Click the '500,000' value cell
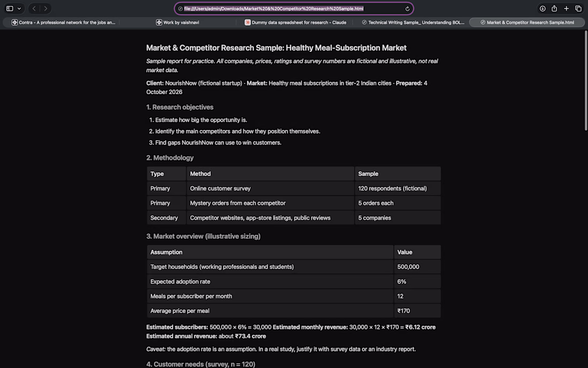This screenshot has width=588, height=368. 417,267
